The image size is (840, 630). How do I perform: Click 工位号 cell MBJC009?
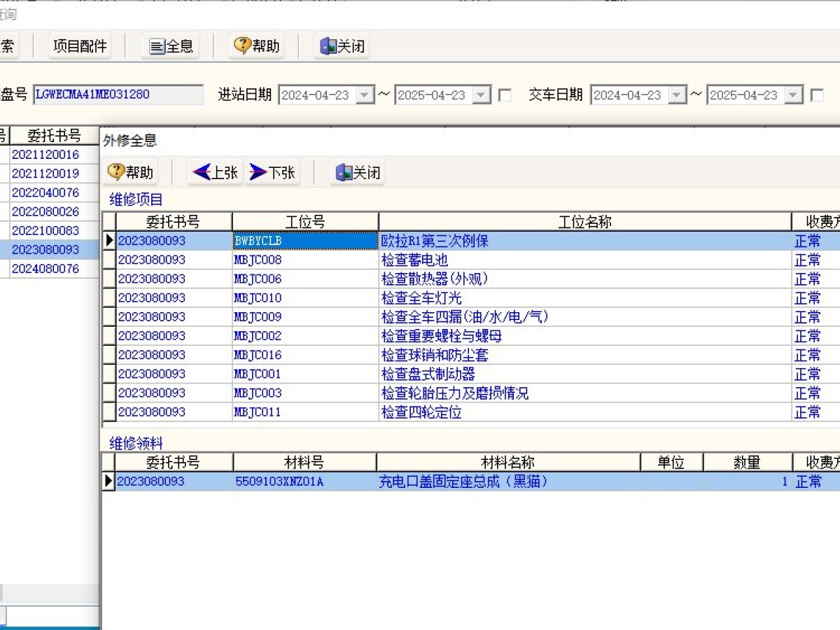coord(305,317)
